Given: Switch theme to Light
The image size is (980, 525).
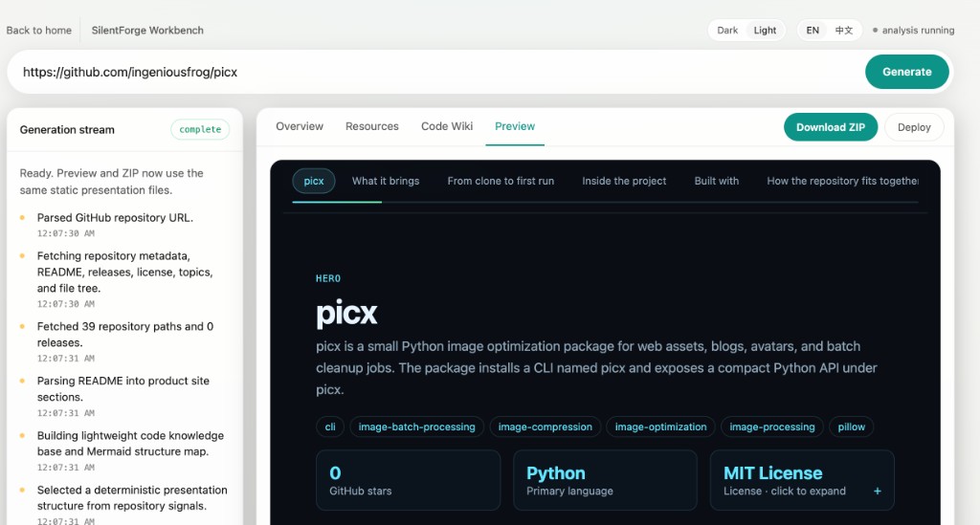Looking at the screenshot, I should point(765,30).
